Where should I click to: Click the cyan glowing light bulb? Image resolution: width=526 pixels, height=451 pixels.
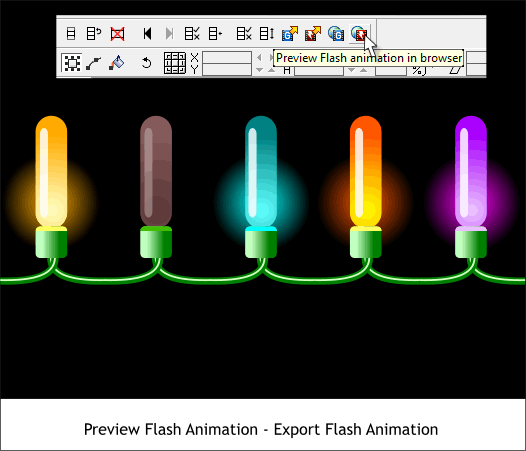pos(261,171)
